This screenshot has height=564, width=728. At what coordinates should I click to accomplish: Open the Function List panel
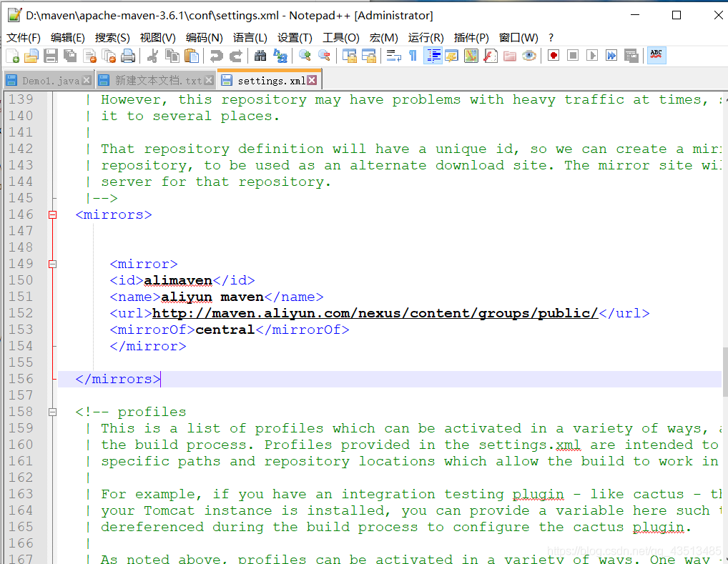(x=491, y=56)
